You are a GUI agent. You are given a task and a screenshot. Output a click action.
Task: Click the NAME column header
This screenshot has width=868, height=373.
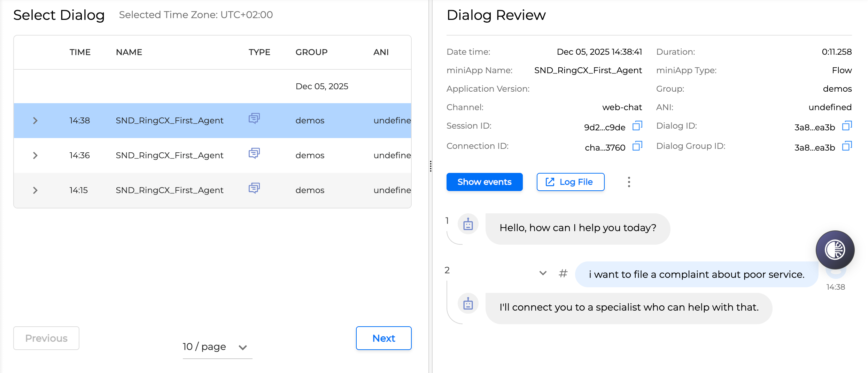pos(129,52)
